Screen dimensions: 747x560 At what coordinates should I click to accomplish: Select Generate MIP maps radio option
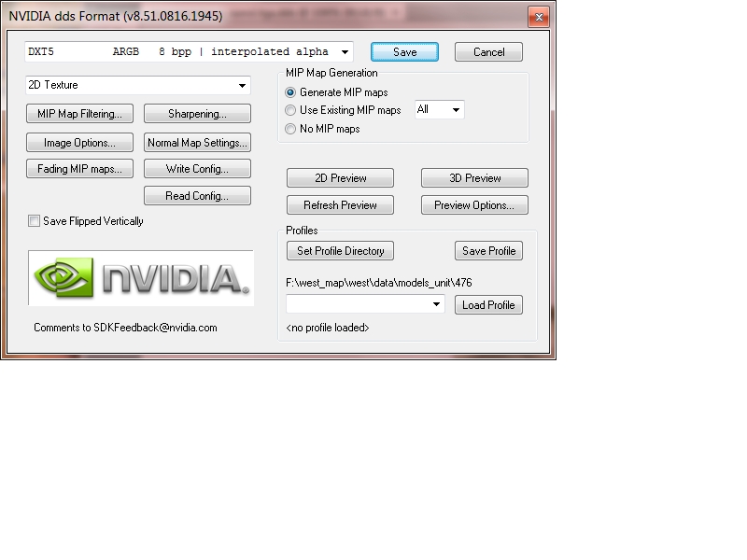290,92
